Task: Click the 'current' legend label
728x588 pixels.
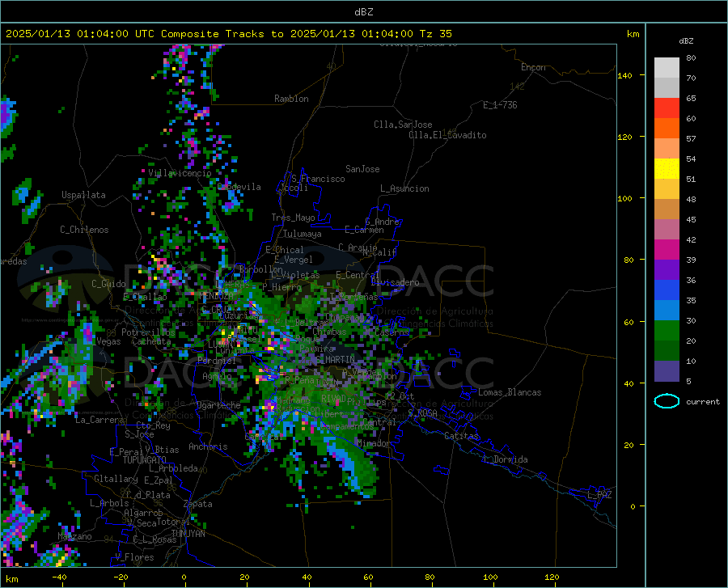Action: pyautogui.click(x=702, y=401)
